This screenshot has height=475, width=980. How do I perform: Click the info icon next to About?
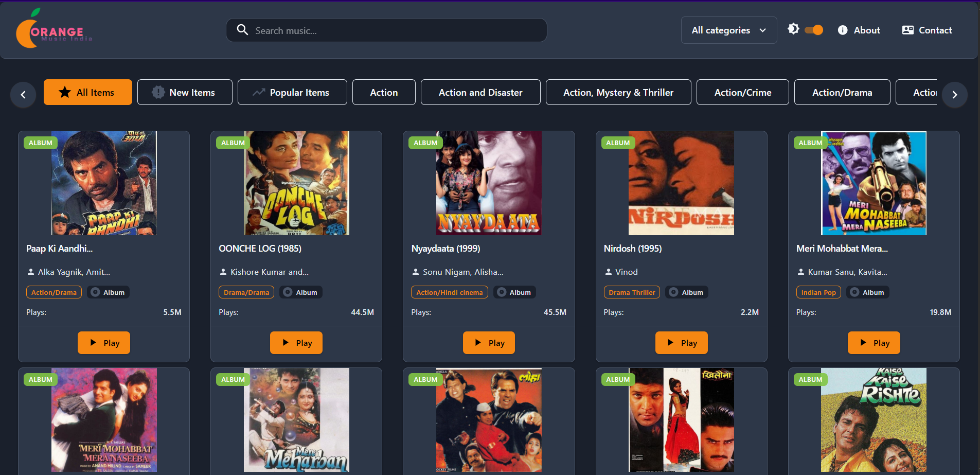(x=843, y=30)
